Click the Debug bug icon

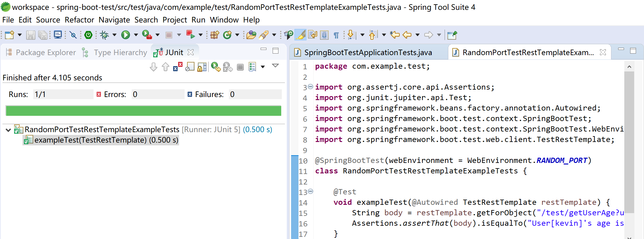(x=105, y=35)
